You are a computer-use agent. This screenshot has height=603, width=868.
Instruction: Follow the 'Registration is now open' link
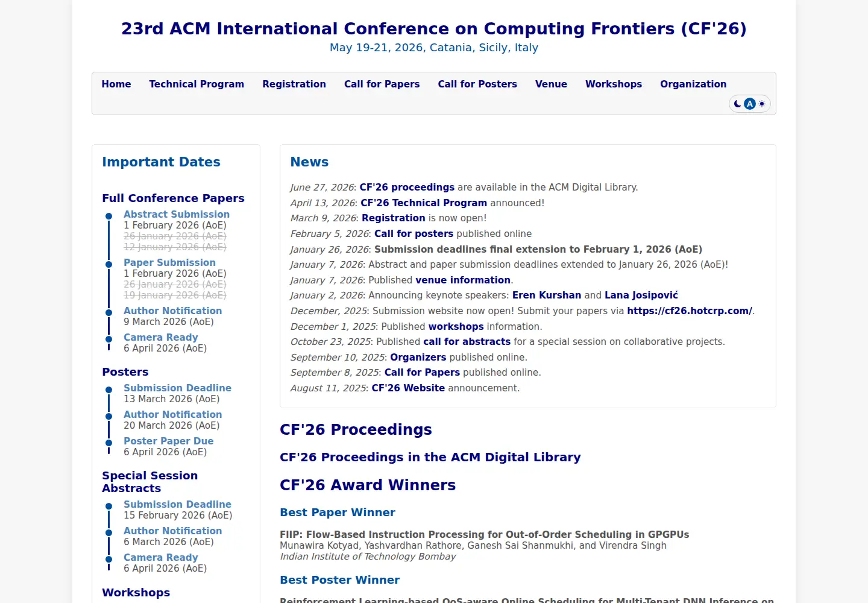[x=394, y=218]
